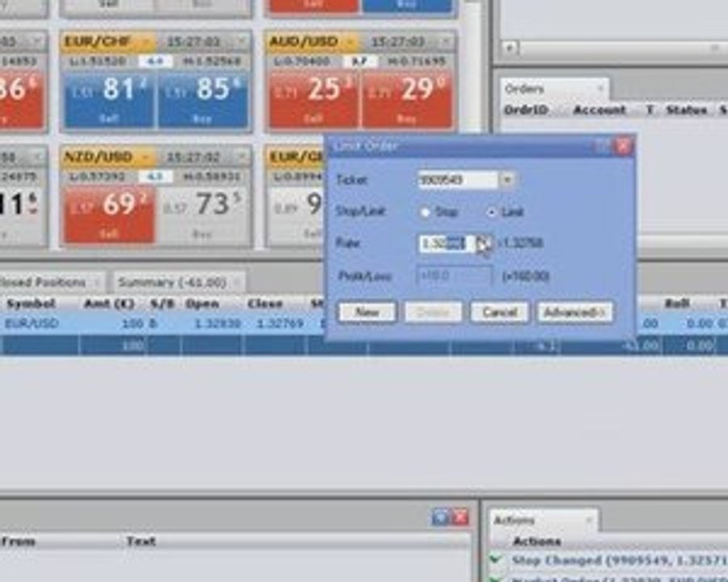Click the Rate input field
728x582 pixels.
[x=447, y=243]
